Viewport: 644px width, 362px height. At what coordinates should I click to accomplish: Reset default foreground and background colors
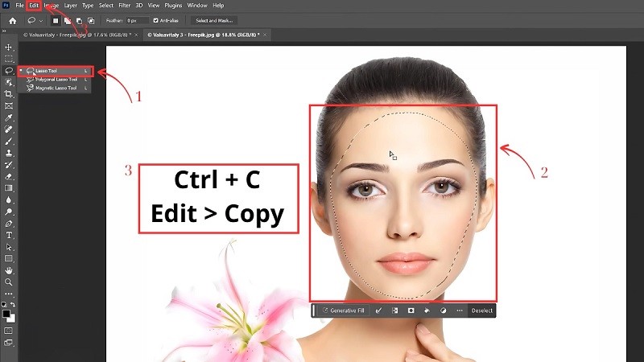[x=4, y=305]
